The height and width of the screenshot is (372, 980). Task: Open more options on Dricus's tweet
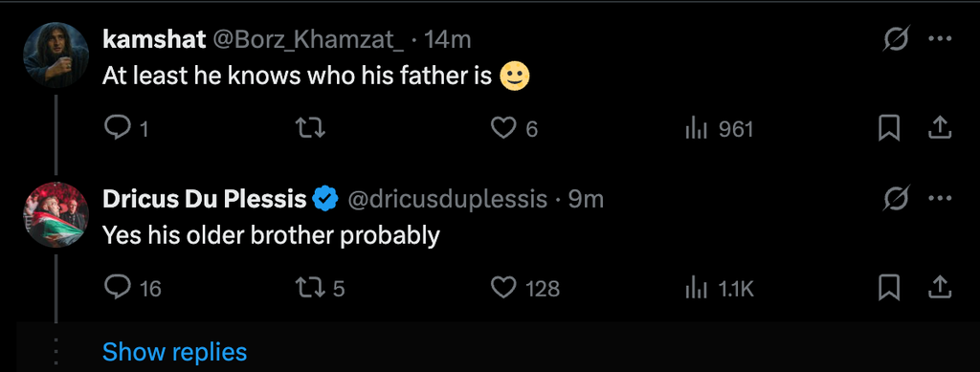(940, 199)
